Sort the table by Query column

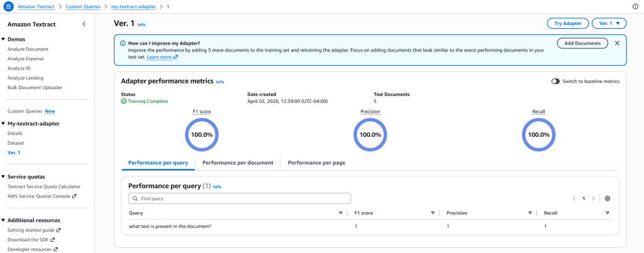click(340, 213)
